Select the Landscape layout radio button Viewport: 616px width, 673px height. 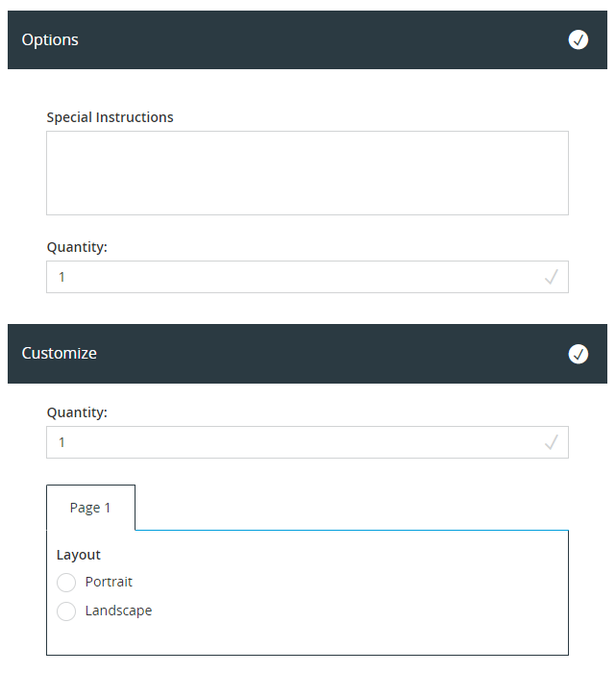point(66,611)
